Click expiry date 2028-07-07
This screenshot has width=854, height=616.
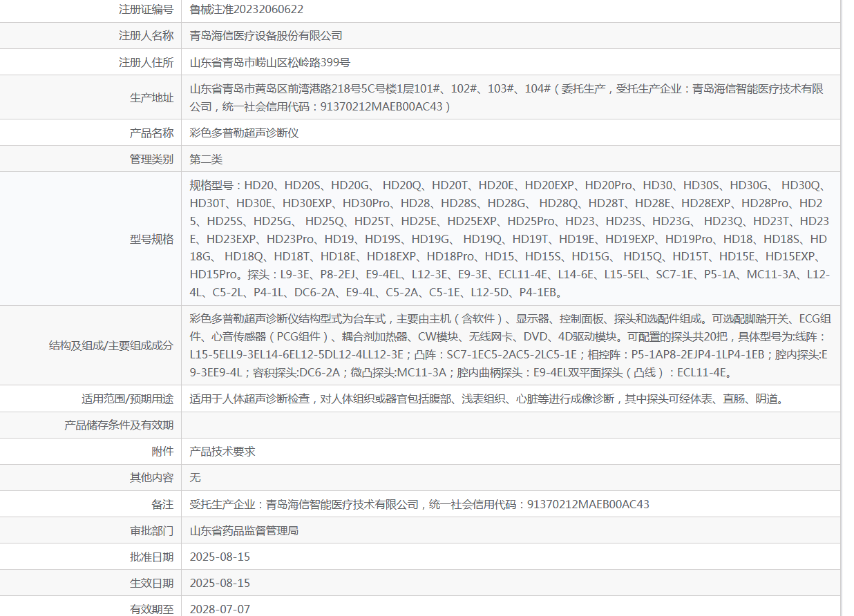click(x=220, y=609)
